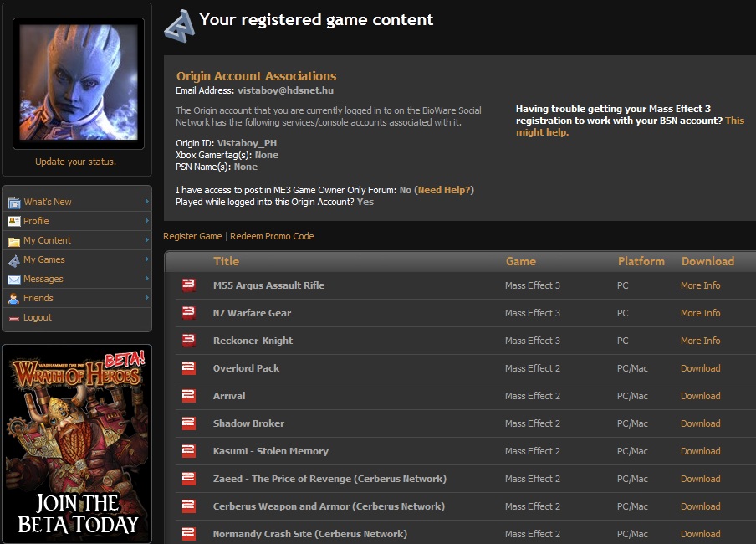
Task: Click the What's New sidebar icon
Action: [x=14, y=203]
